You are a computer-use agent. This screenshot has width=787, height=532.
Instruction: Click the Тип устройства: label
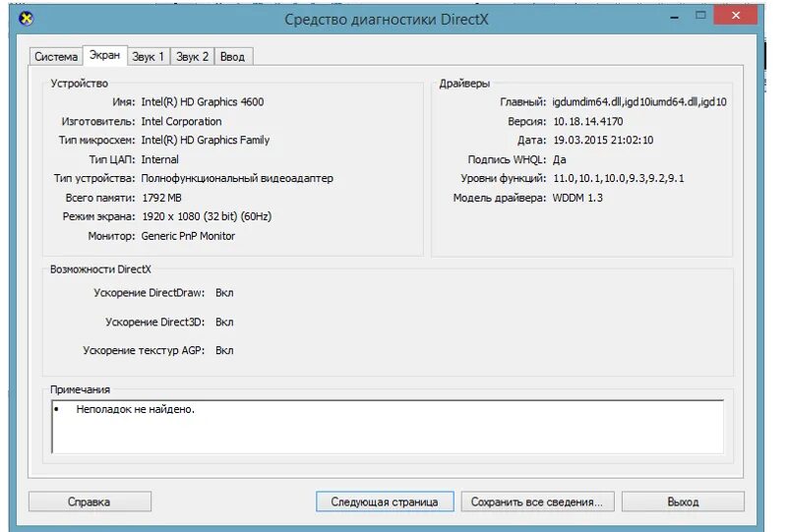click(94, 178)
